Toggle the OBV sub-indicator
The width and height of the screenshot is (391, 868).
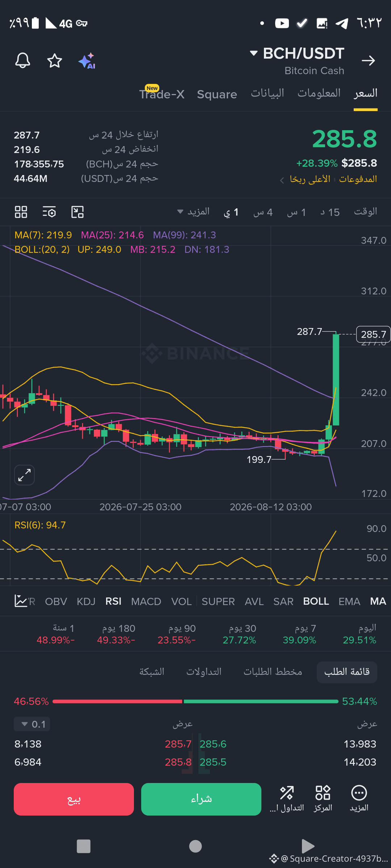56,601
